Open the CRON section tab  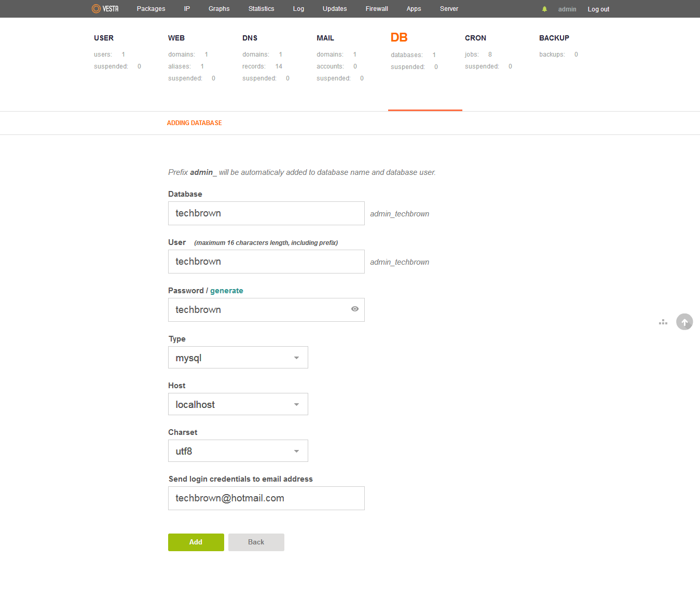[475, 38]
